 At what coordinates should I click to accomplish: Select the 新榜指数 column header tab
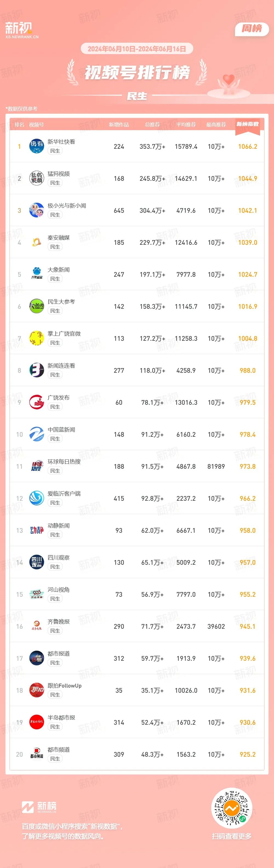[248, 125]
